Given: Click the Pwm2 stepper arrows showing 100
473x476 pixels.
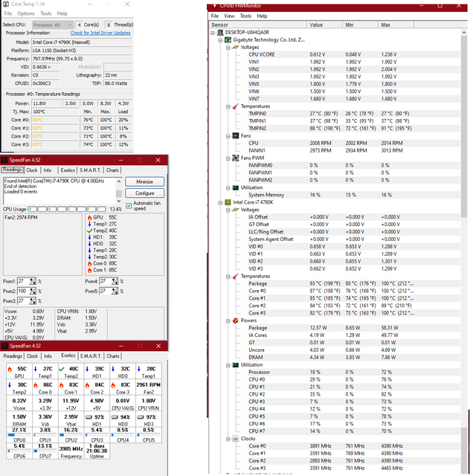Looking at the screenshot, I should pyautogui.click(x=33, y=291).
